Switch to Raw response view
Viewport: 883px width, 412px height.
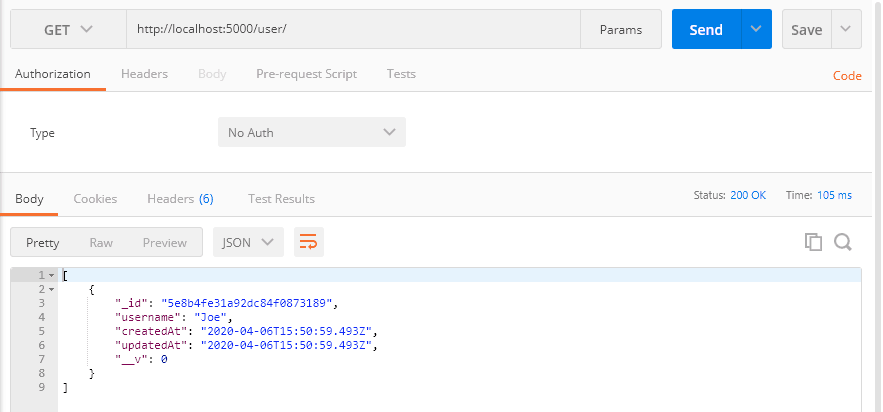tap(101, 242)
